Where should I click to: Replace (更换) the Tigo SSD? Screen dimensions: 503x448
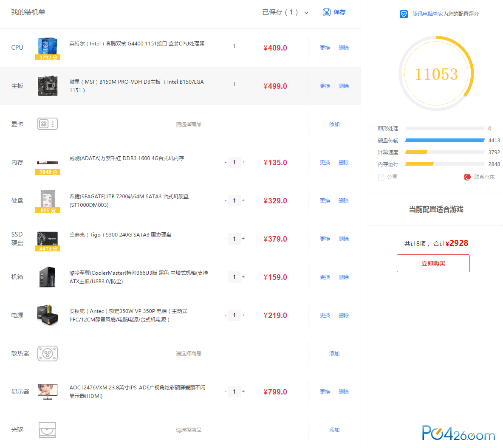click(x=325, y=239)
